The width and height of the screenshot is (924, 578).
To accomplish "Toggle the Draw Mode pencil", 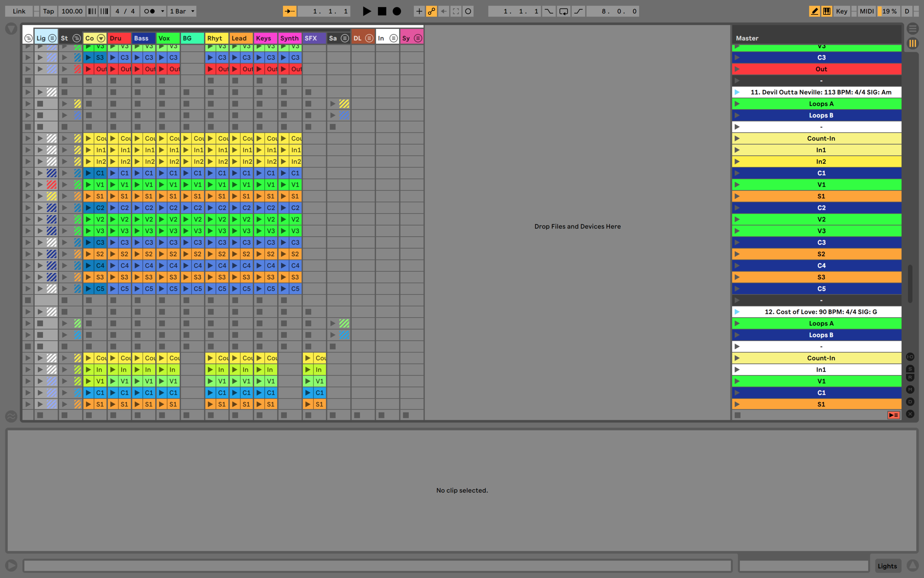I will coord(814,11).
